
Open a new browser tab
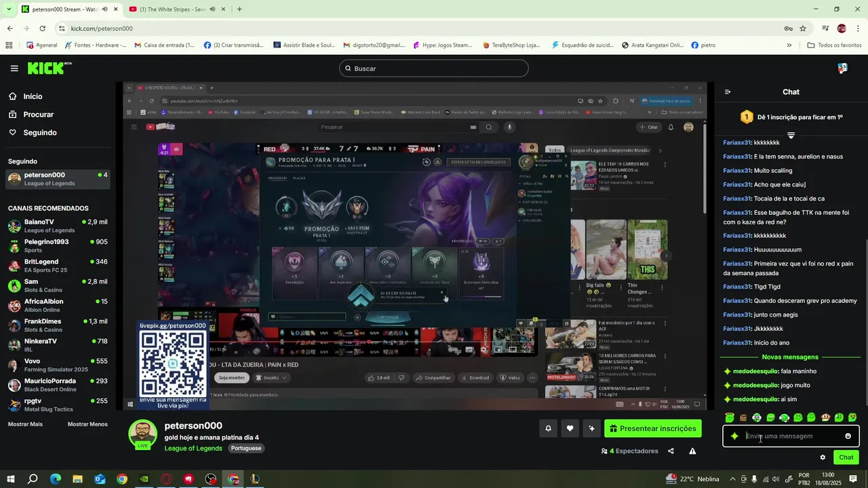click(x=239, y=9)
